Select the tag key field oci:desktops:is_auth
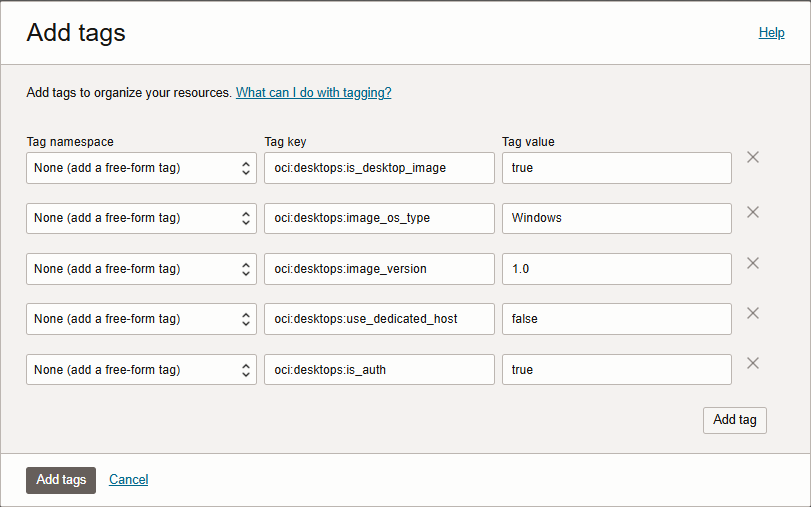Viewport: 811px width, 507px height. 379,369
